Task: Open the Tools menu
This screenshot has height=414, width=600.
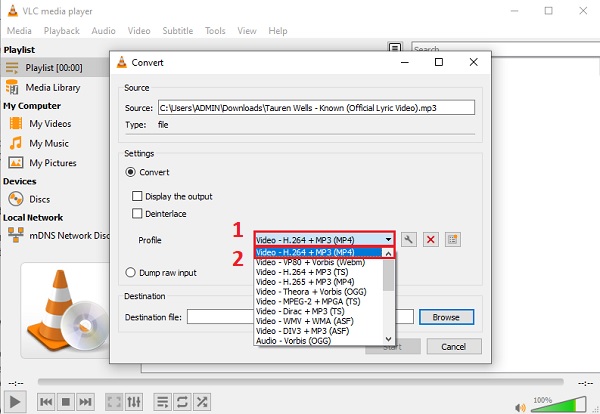Action: point(215,31)
